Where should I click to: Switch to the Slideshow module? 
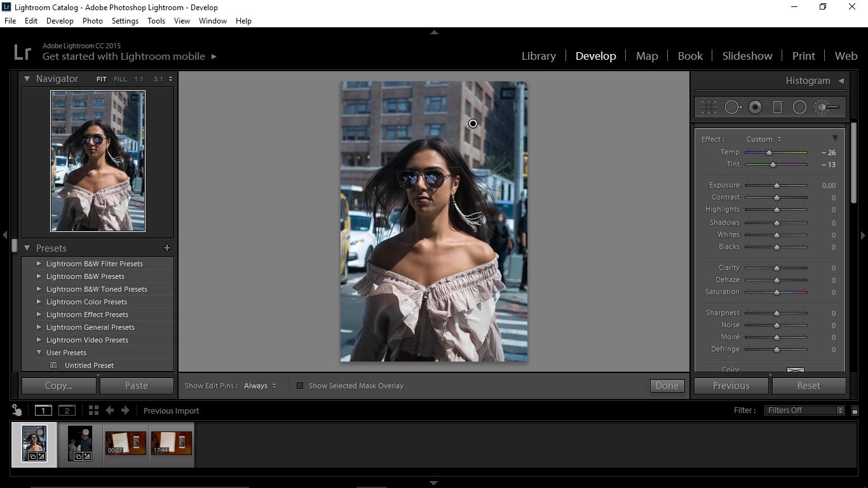(747, 56)
